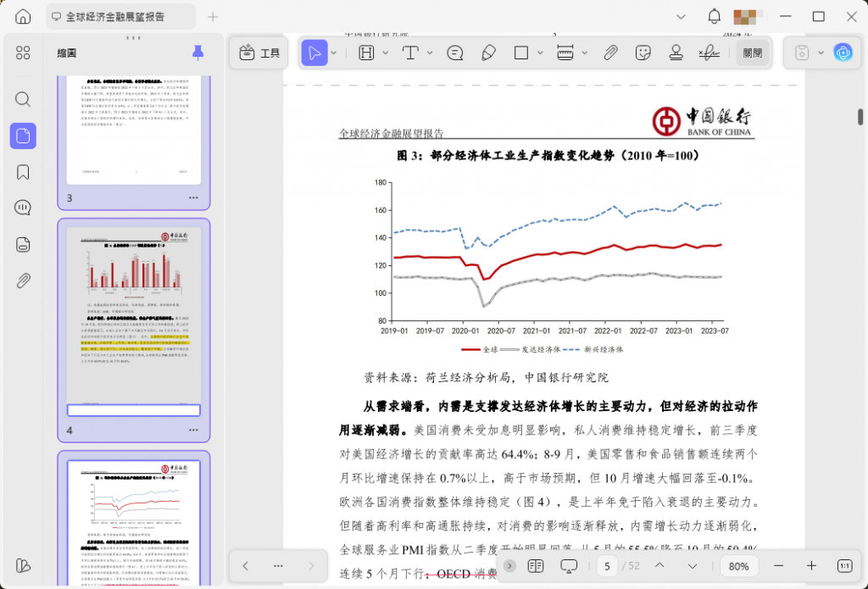This screenshot has height=589, width=868.
Task: Go to previous page with up arrow
Action: [659, 566]
